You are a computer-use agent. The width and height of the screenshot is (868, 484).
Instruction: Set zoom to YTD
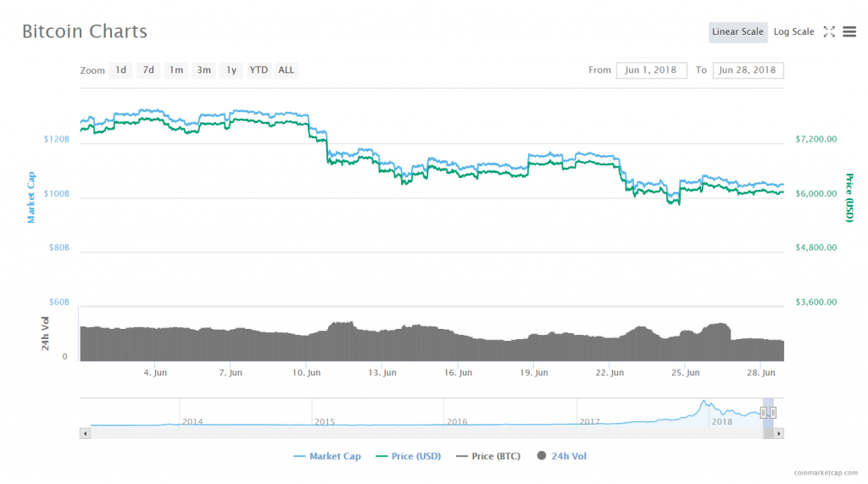pyautogui.click(x=259, y=70)
